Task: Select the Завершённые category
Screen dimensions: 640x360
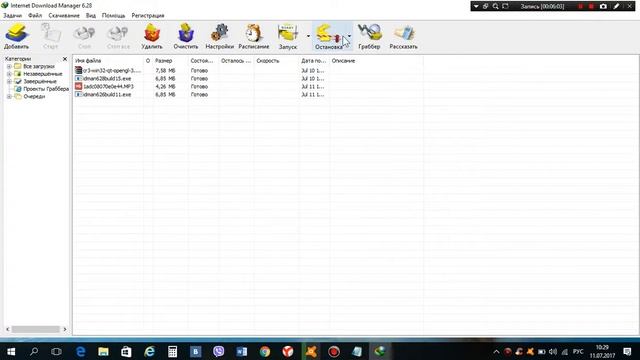Action: point(40,81)
